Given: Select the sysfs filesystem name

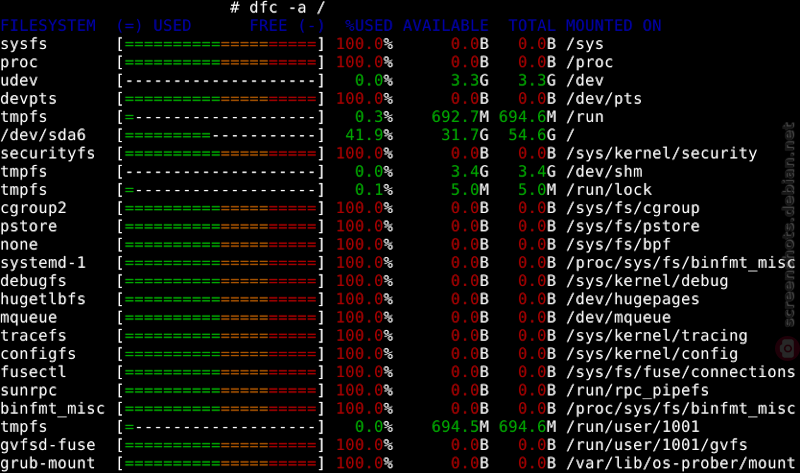Looking at the screenshot, I should point(24,44).
